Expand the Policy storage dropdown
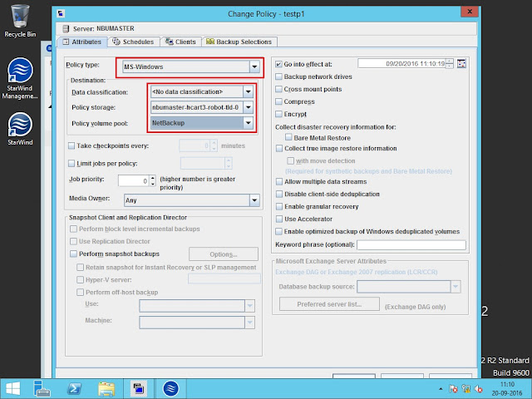This screenshot has height=399, width=532. click(248, 107)
